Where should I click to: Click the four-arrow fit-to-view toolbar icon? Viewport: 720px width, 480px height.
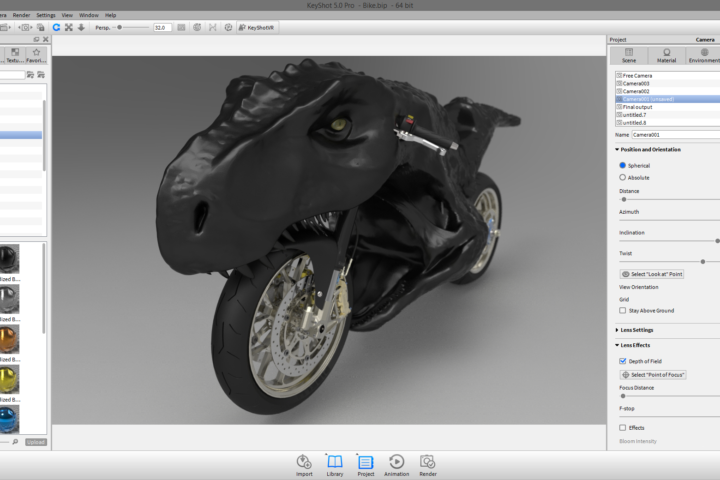click(68, 28)
